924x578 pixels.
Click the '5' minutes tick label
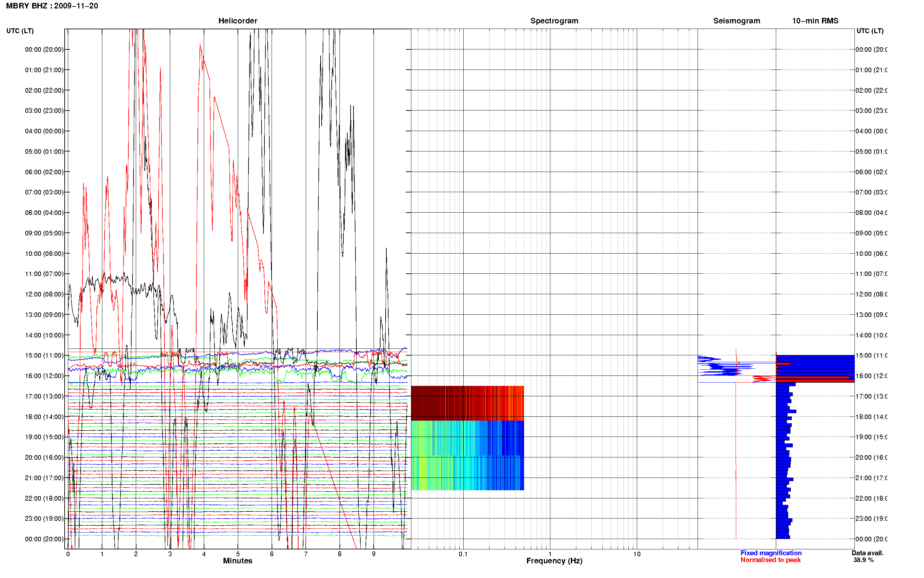(237, 554)
